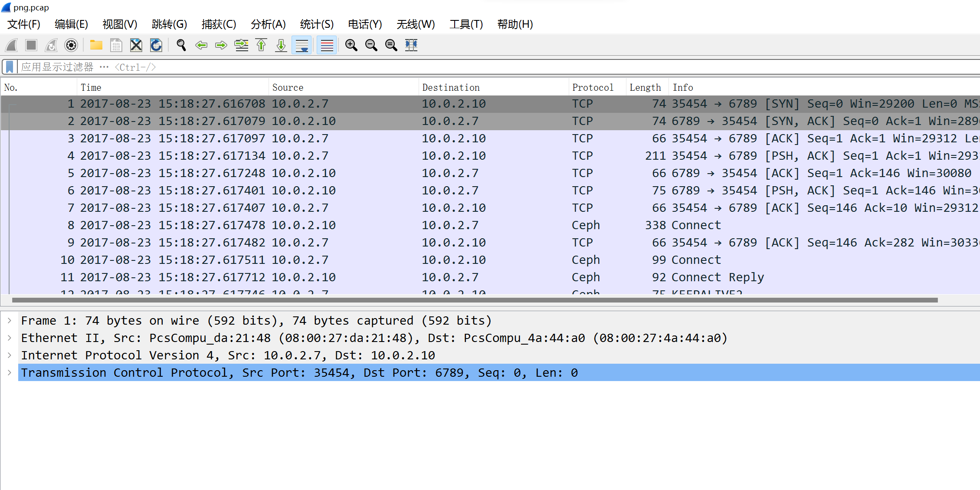The width and height of the screenshot is (980, 490).
Task: Click the Length column header
Action: 645,87
